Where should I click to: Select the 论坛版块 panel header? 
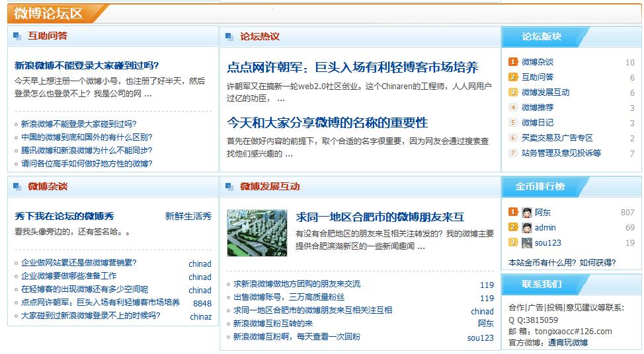(x=542, y=37)
